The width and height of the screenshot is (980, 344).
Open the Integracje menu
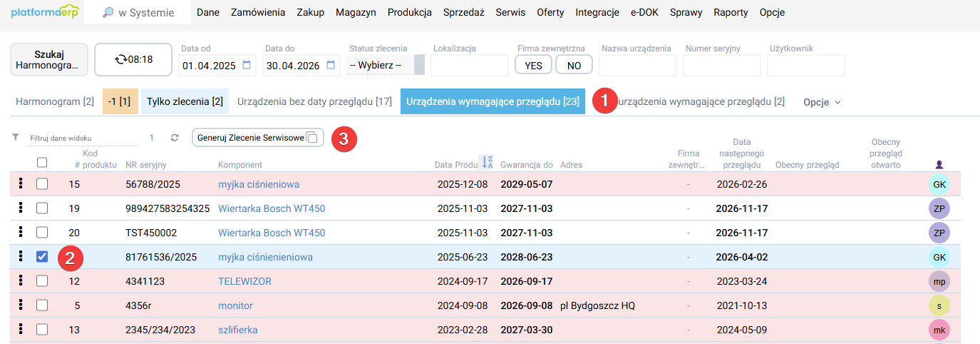tap(597, 12)
